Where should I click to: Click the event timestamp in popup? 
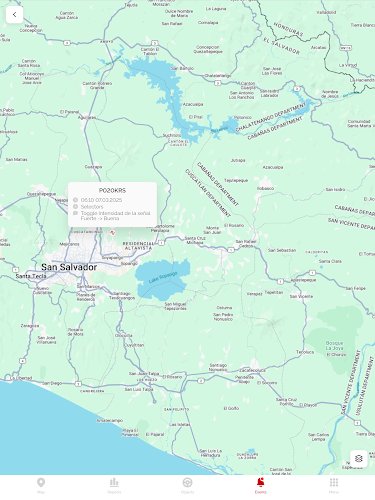101,200
